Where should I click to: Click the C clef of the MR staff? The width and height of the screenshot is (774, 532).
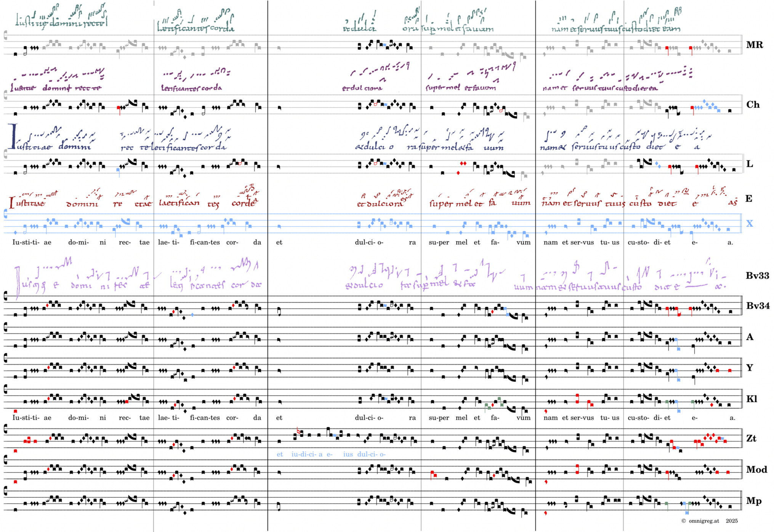[x=5, y=36]
